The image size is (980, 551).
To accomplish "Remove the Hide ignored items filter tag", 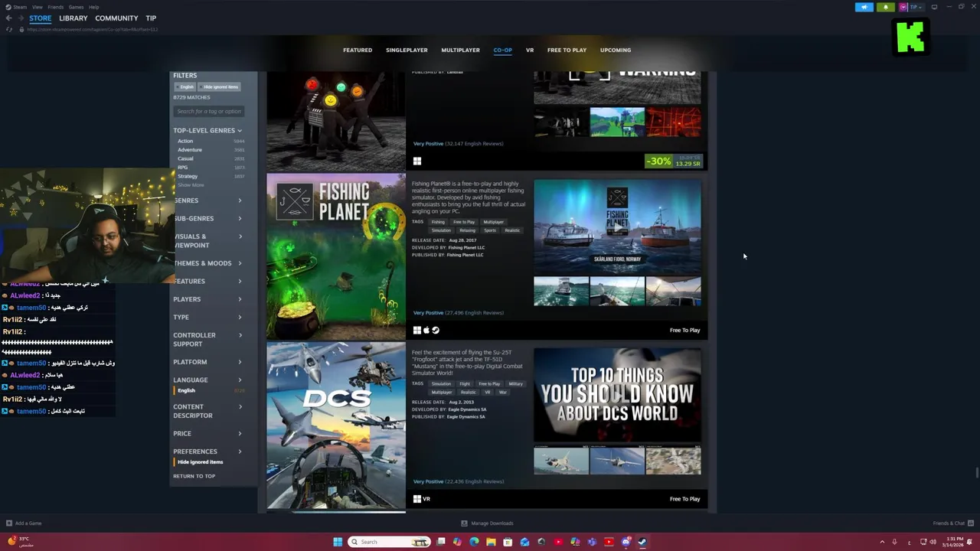I will tap(220, 87).
